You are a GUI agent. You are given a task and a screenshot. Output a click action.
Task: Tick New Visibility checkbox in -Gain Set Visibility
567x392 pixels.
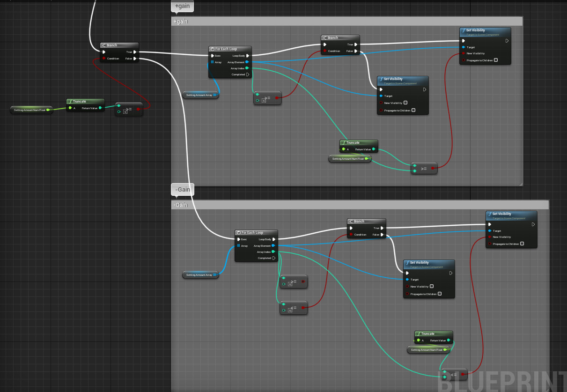click(x=432, y=286)
